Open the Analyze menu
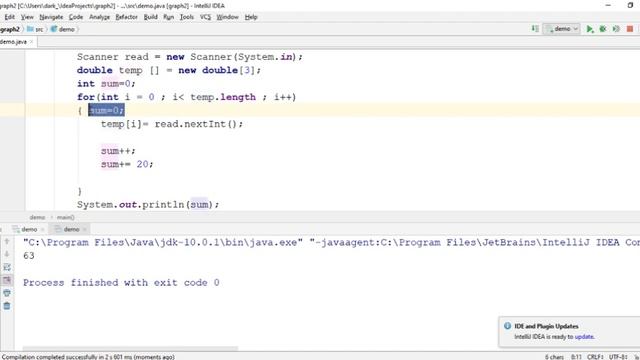 pos(99,17)
